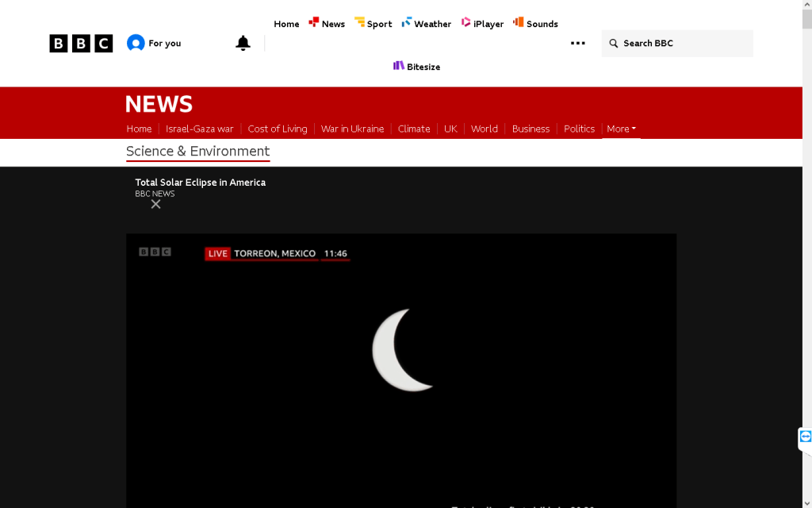Screen dimensions: 812x508
Task: Expand the More dropdown in News navigation
Action: point(621,129)
